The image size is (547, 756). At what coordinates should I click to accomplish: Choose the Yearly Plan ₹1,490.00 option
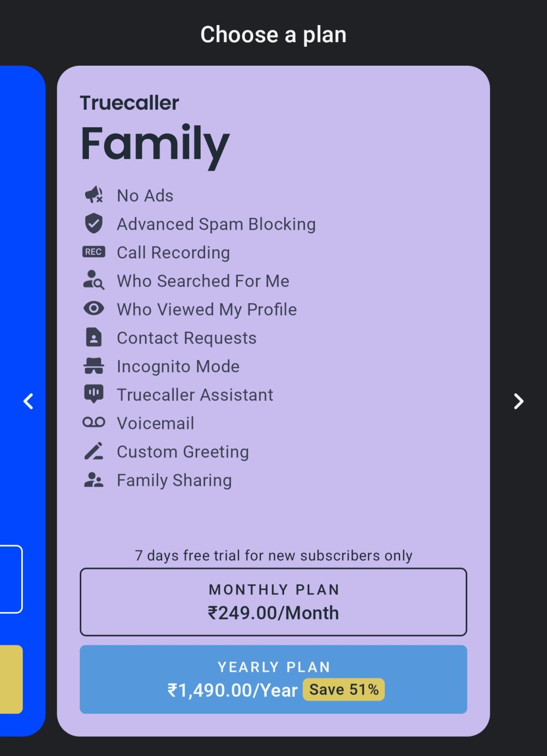point(273,679)
